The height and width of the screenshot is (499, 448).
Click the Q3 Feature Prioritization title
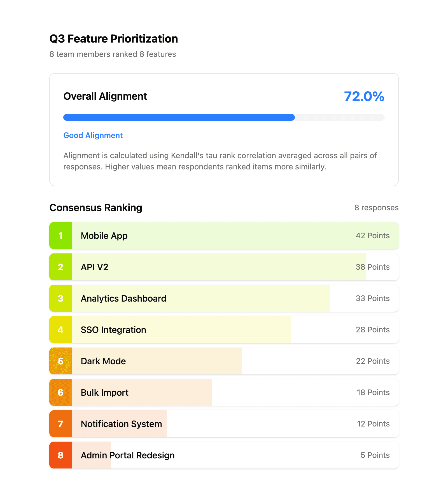click(113, 39)
